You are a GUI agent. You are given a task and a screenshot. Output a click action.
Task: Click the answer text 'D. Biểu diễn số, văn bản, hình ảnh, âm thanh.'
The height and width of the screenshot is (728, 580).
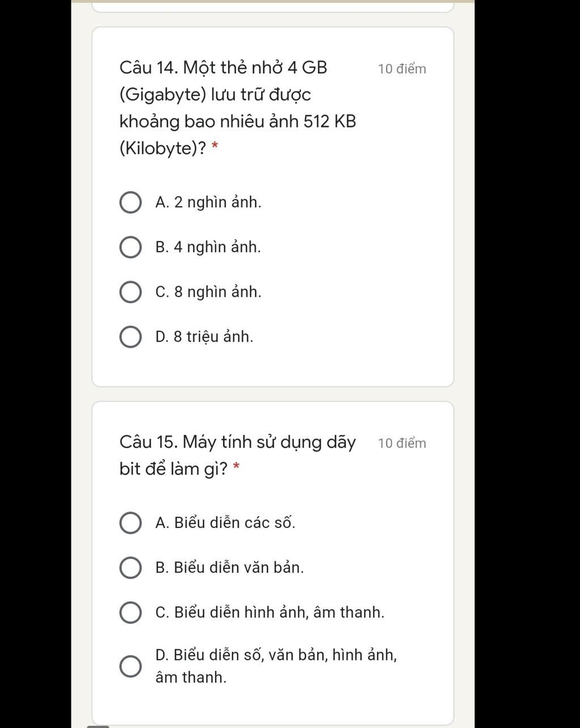pyautogui.click(x=276, y=666)
